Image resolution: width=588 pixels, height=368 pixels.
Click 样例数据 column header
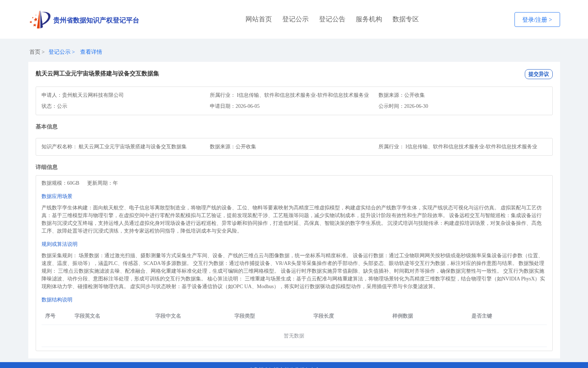tap(403, 316)
